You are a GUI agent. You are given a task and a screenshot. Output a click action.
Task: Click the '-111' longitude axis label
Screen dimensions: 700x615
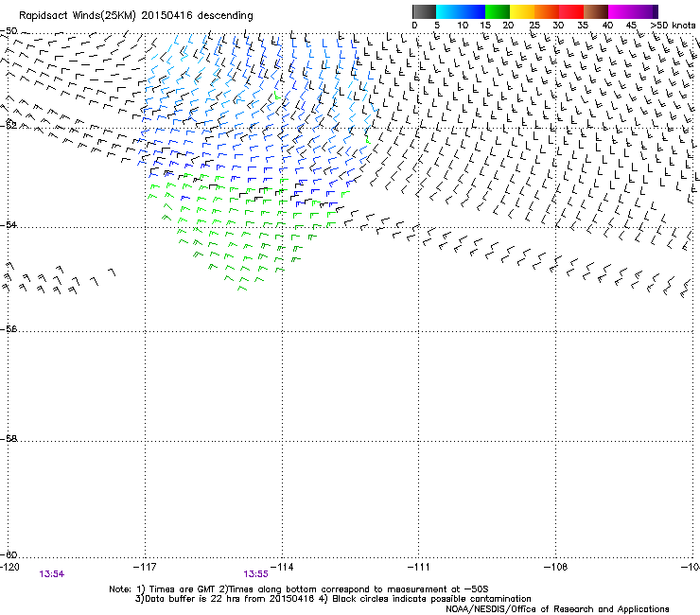[418, 567]
